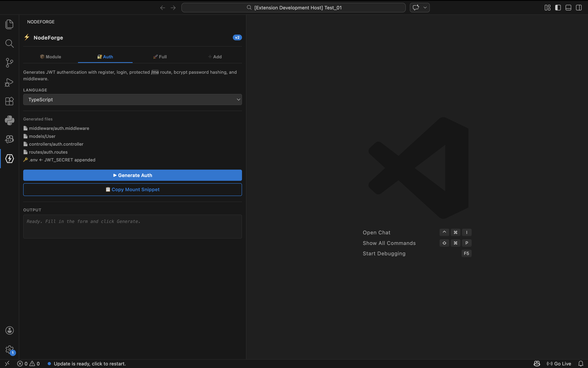Click the command center search field
Screen dimensions: 588x368
click(293, 8)
